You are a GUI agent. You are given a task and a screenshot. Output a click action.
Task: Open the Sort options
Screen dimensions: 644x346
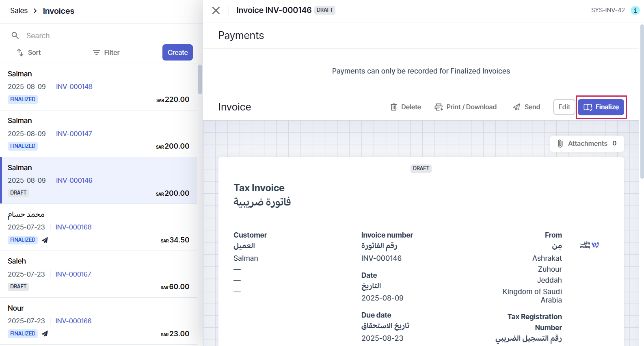[x=29, y=52]
